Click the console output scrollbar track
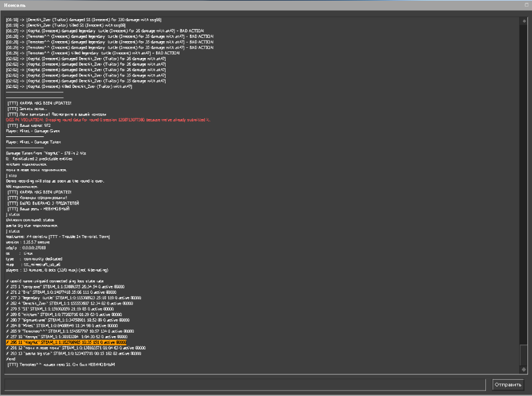 tap(524, 179)
